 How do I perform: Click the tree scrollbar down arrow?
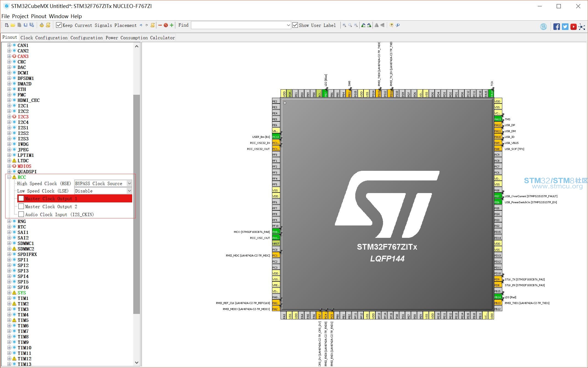[137, 363]
